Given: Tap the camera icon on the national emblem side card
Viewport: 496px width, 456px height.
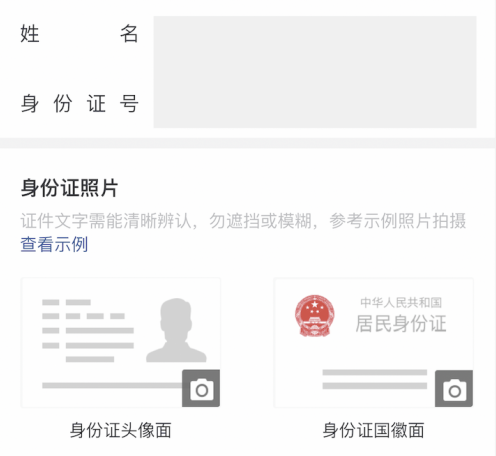Looking at the screenshot, I should click(x=454, y=388).
